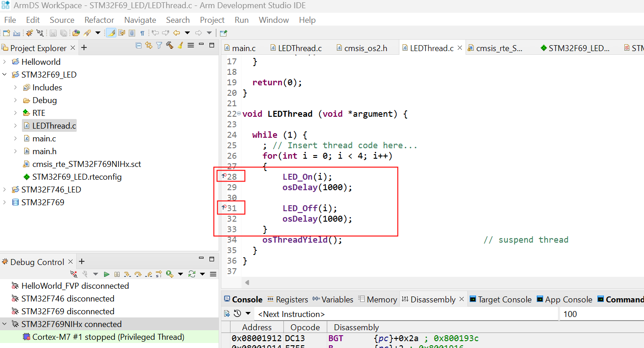Click the broom clean icon in Project Explorer
This screenshot has width=644, height=348.
click(x=180, y=45)
